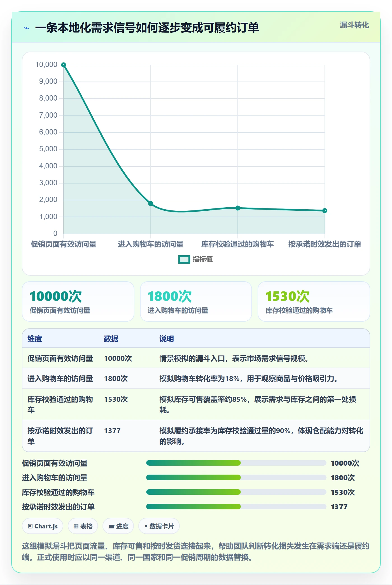Toggle the 指标值 legend swatch

(x=184, y=259)
